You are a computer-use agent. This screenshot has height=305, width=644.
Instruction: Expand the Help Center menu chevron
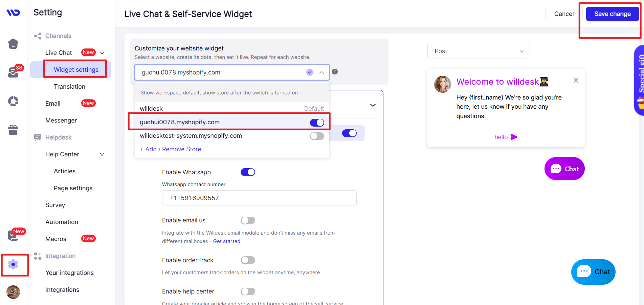[x=102, y=154]
